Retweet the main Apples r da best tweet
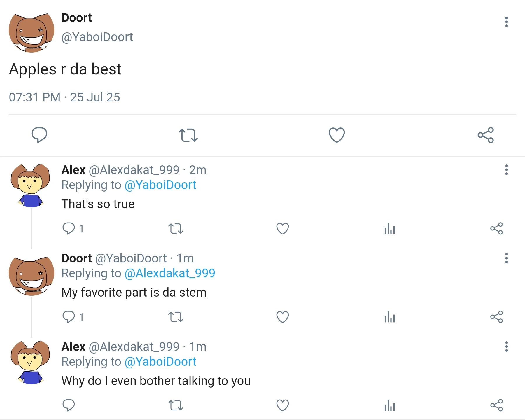 188,135
